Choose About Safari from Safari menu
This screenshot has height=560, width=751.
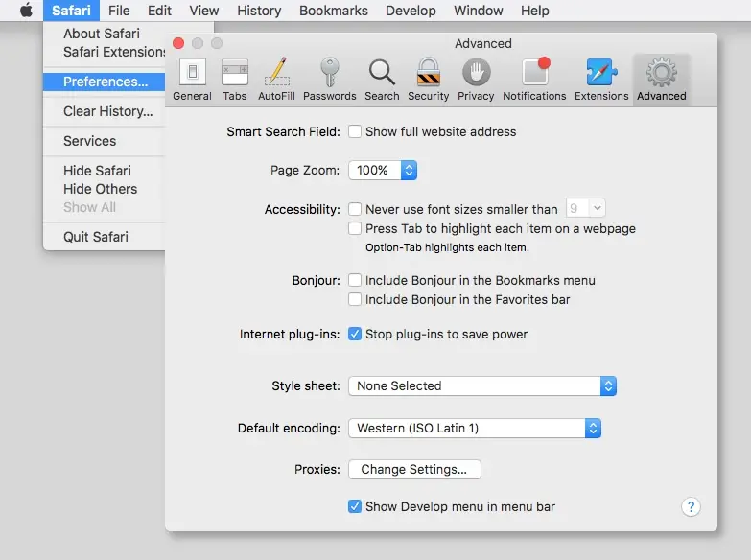pyautogui.click(x=104, y=34)
